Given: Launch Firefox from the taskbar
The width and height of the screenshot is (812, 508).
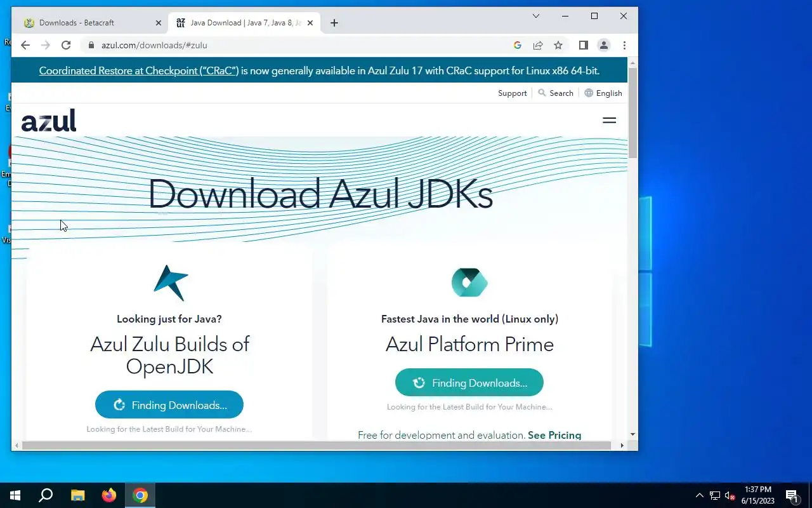Looking at the screenshot, I should click(x=109, y=495).
